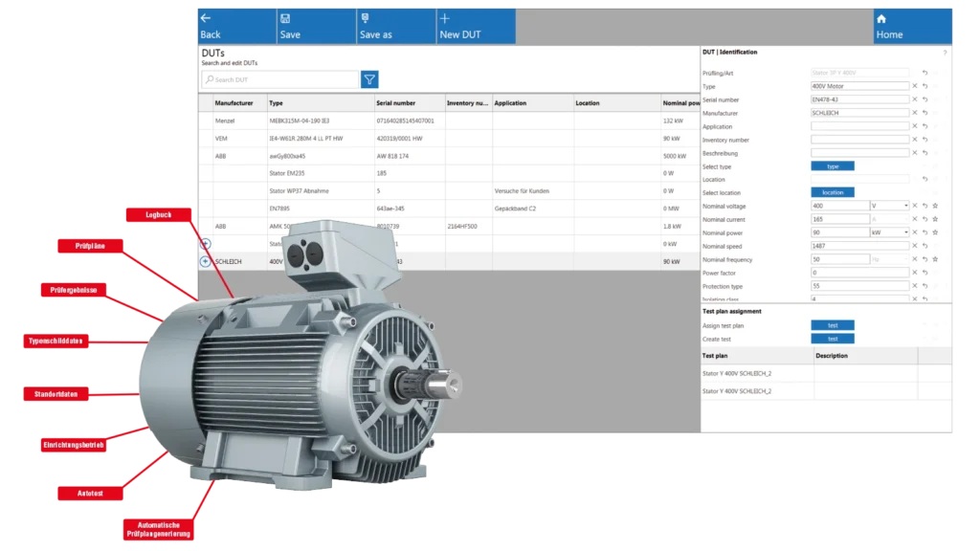
Task: Sort by Location column header
Action: point(617,103)
